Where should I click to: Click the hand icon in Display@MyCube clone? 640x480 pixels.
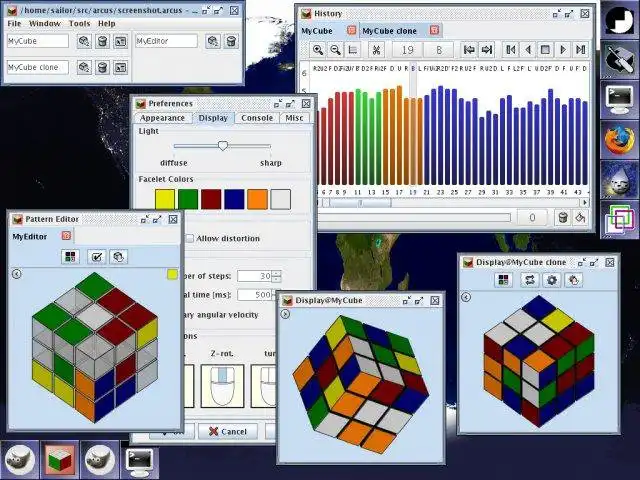pos(574,280)
